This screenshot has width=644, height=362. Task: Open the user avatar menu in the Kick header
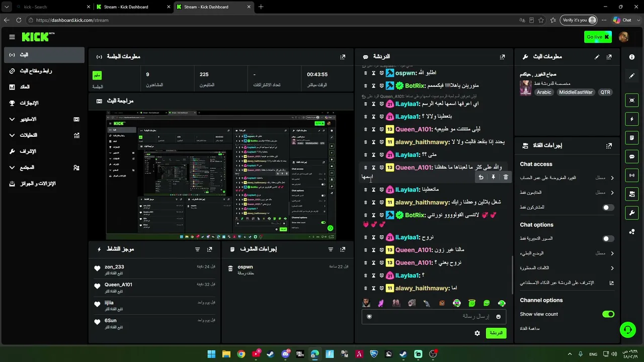tap(623, 37)
